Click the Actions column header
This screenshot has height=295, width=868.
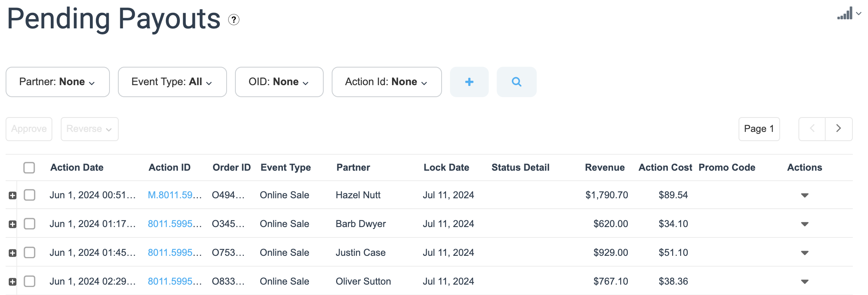804,167
